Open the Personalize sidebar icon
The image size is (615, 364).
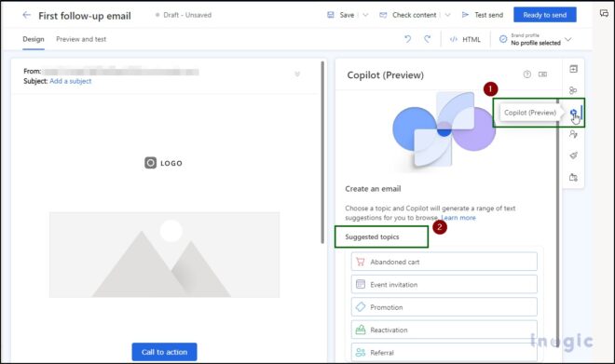click(573, 134)
